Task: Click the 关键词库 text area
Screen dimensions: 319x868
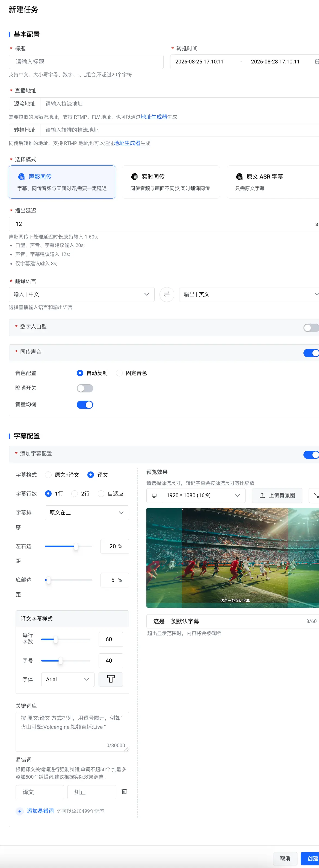Action: [72, 732]
